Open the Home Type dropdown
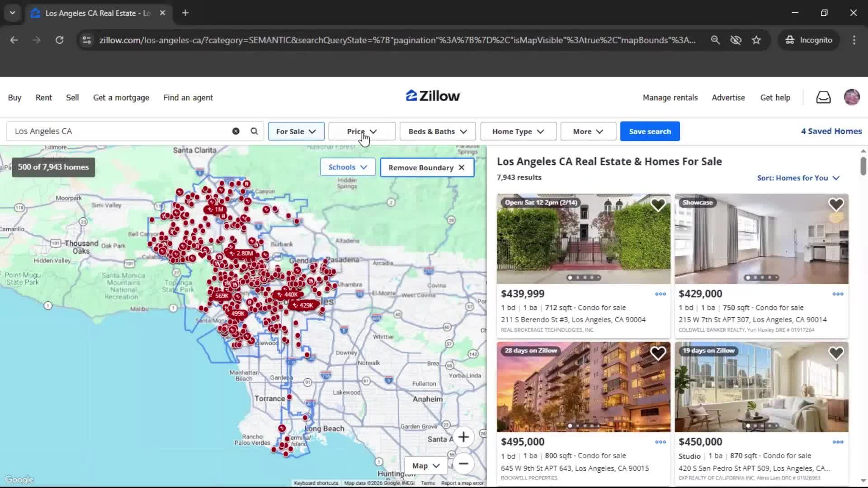Image resolution: width=868 pixels, height=488 pixels. pos(518,131)
